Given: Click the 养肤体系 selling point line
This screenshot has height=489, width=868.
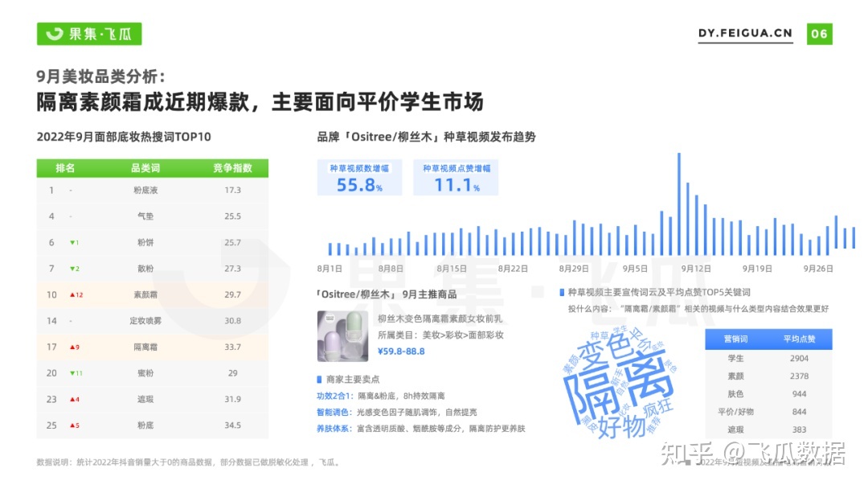Looking at the screenshot, I should coord(421,429).
